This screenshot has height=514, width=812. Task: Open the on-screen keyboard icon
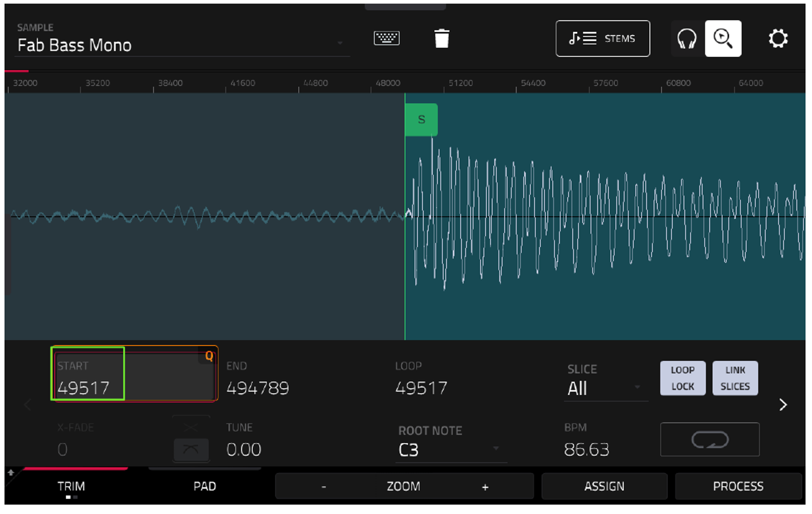(386, 38)
